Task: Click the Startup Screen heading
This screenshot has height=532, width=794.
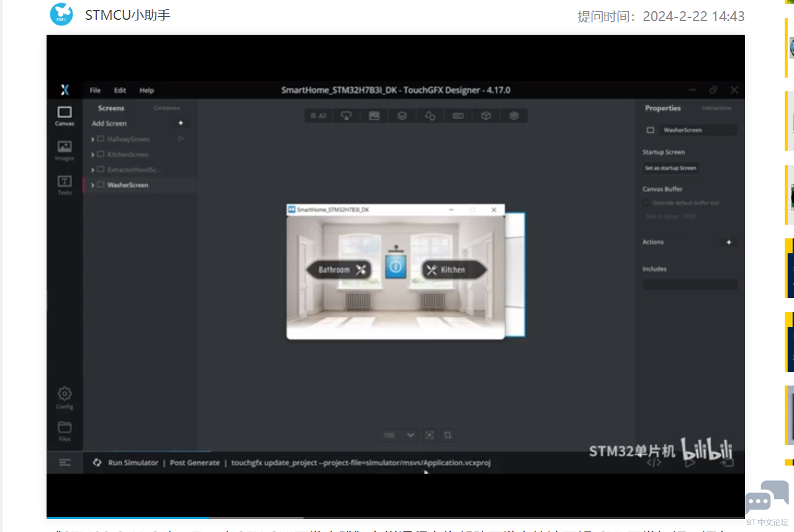Action: tap(664, 152)
